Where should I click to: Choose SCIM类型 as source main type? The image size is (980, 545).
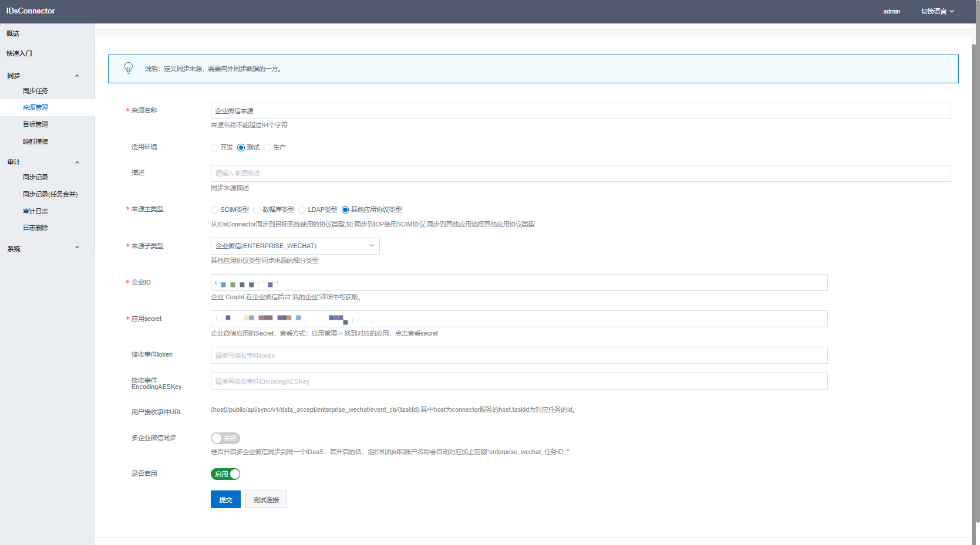pyautogui.click(x=215, y=210)
